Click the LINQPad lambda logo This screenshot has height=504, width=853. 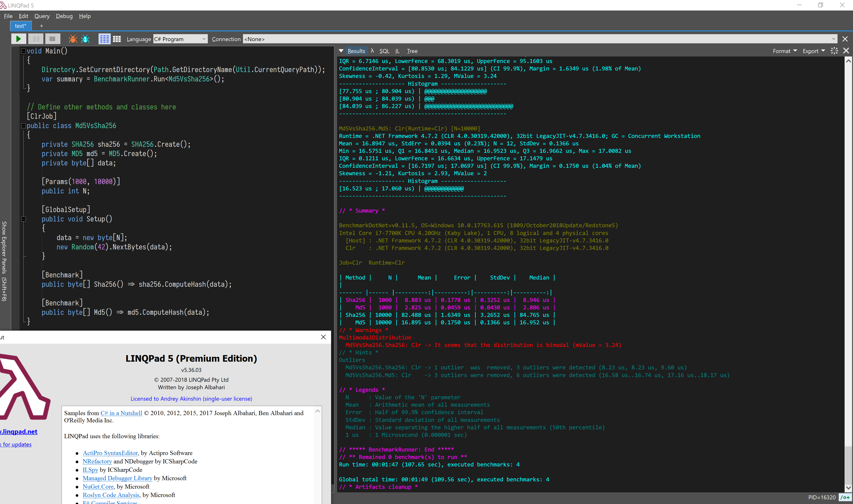(25, 387)
